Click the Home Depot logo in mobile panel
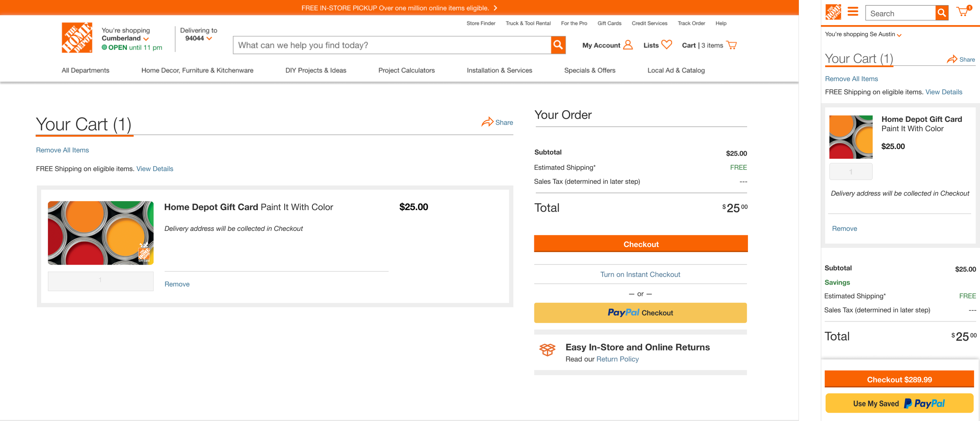980x421 pixels. [x=833, y=12]
